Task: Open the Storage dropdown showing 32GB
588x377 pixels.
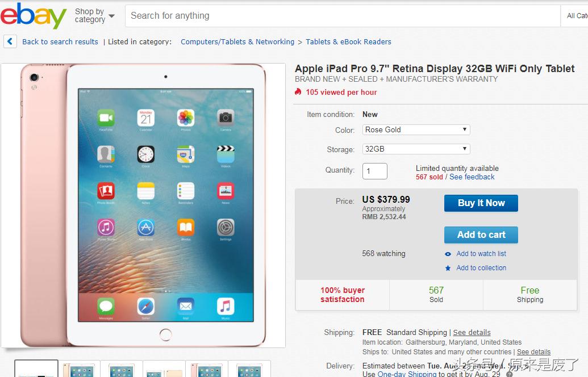Action: (416, 149)
